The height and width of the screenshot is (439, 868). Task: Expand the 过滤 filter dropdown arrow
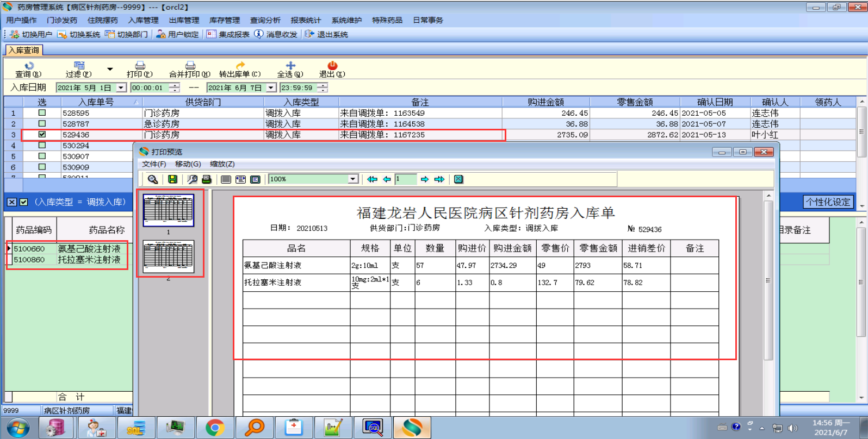110,70
